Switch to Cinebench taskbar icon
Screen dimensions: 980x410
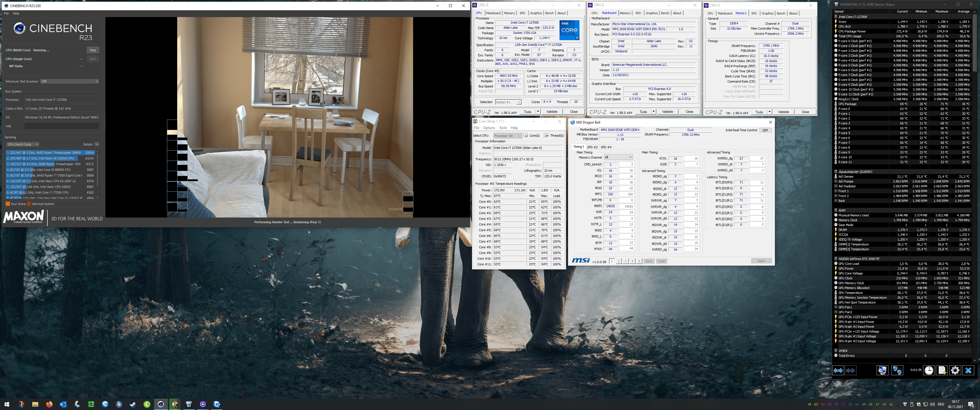[x=161, y=404]
